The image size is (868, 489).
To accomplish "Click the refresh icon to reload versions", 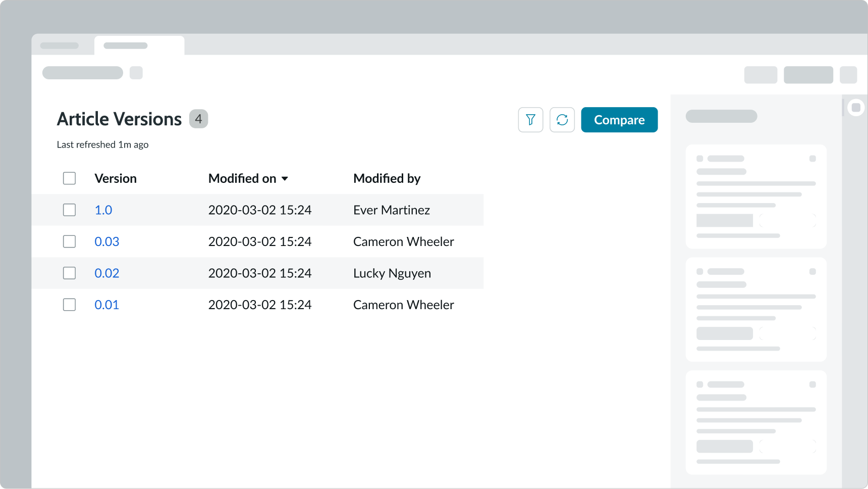I will click(x=562, y=120).
